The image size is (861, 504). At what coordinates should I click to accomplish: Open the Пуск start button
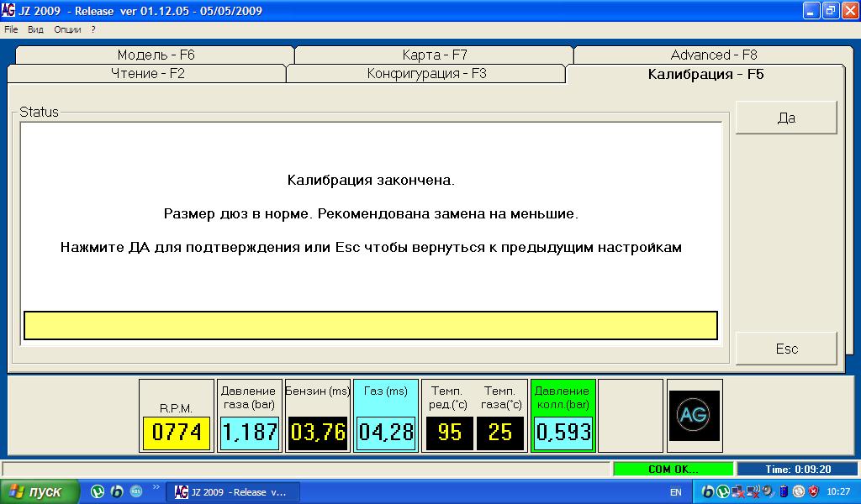[40, 491]
